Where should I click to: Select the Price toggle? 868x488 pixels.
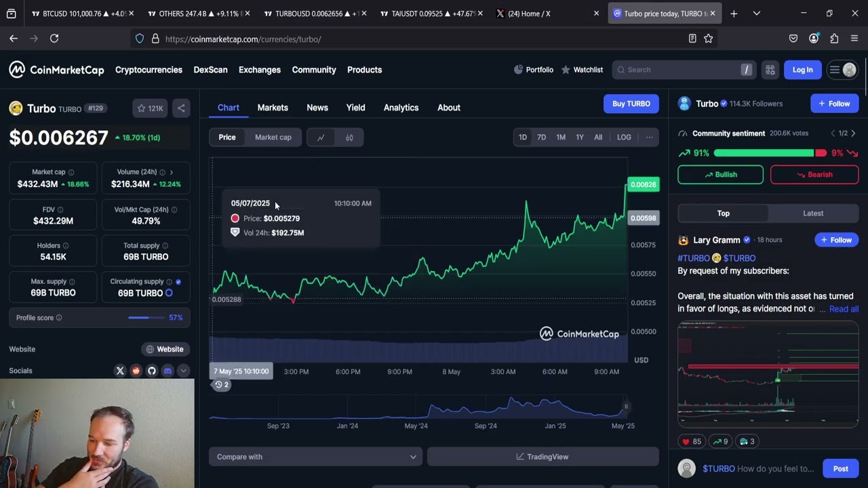[x=227, y=138]
